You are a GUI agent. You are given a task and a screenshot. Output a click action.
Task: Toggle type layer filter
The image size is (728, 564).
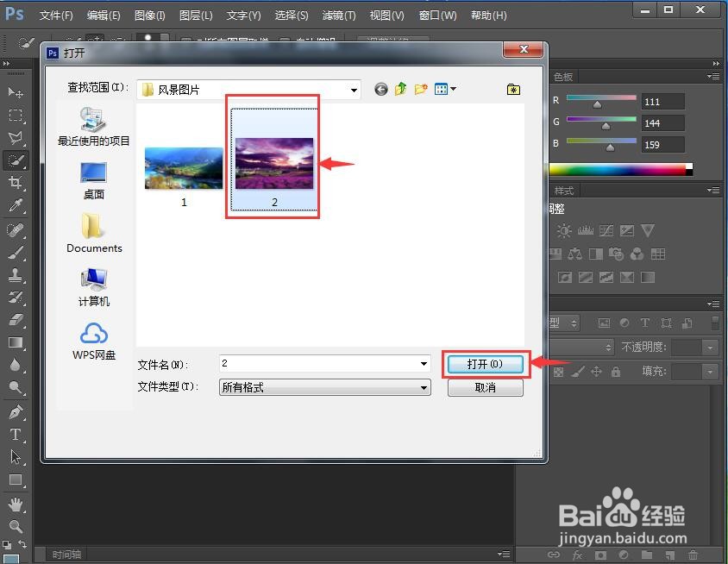(645, 323)
